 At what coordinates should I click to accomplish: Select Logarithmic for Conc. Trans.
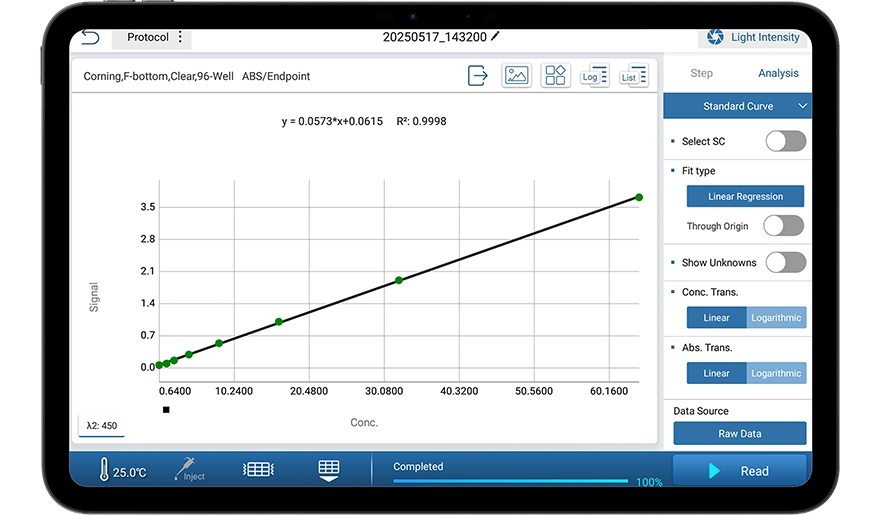(776, 318)
